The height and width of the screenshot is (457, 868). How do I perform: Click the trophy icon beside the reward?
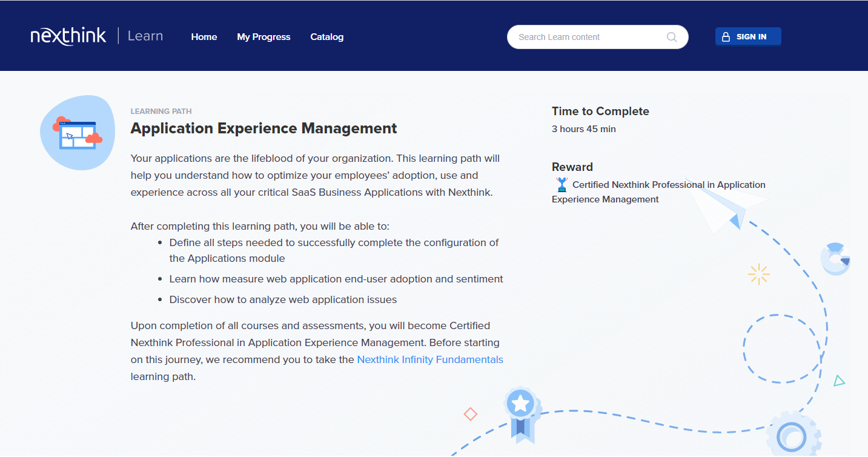(562, 185)
